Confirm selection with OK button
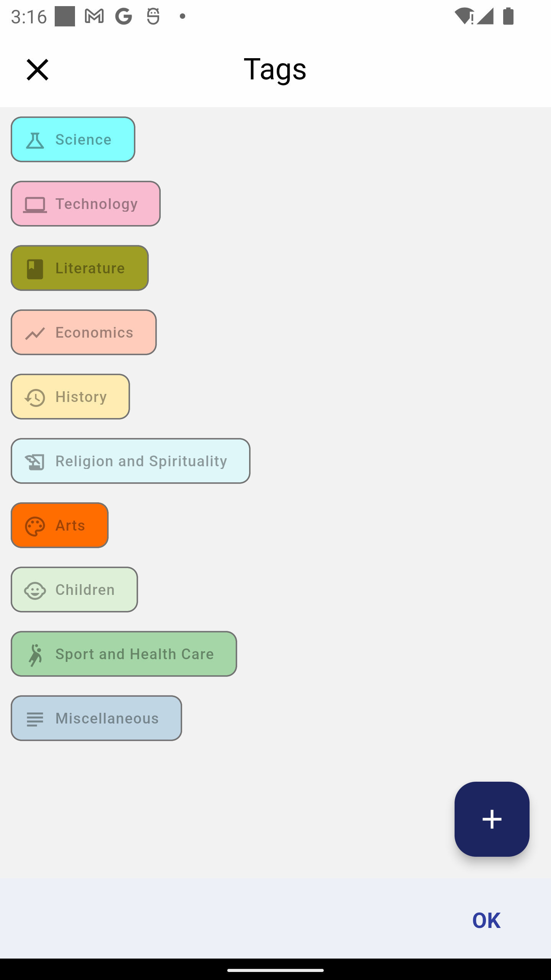This screenshot has width=551, height=980. point(486,920)
